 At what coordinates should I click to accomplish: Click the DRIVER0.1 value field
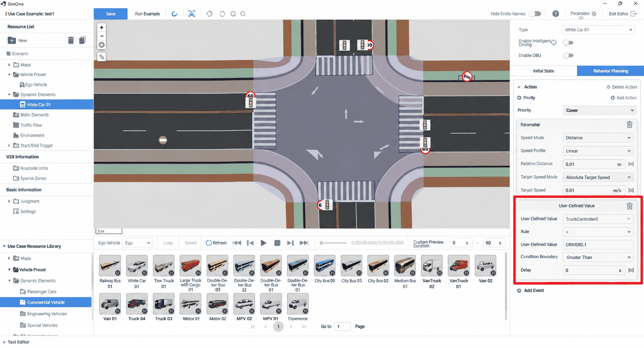[x=598, y=245]
